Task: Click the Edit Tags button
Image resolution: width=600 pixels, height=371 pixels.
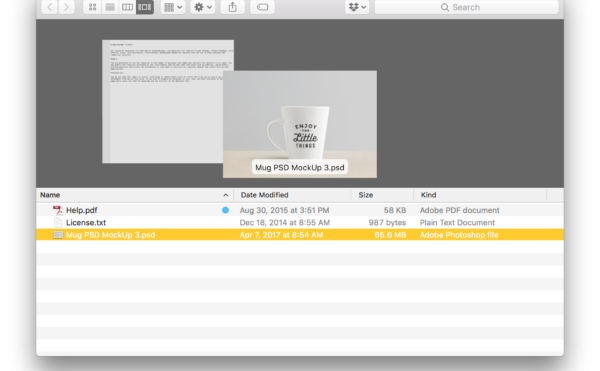Action: [x=262, y=7]
